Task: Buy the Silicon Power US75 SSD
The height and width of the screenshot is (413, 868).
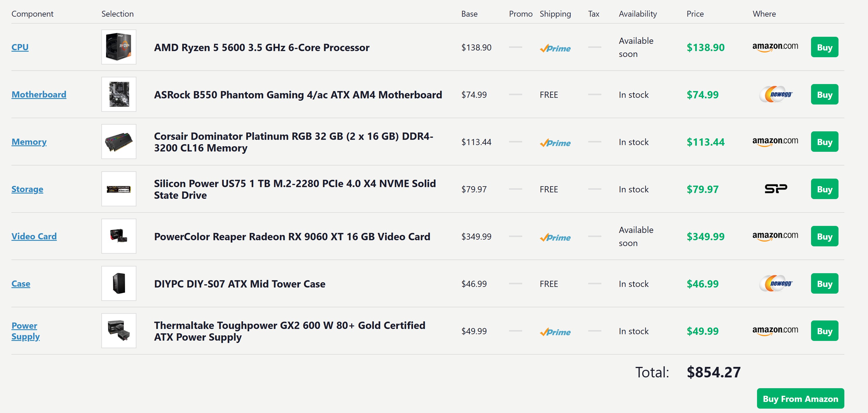Action: point(824,189)
